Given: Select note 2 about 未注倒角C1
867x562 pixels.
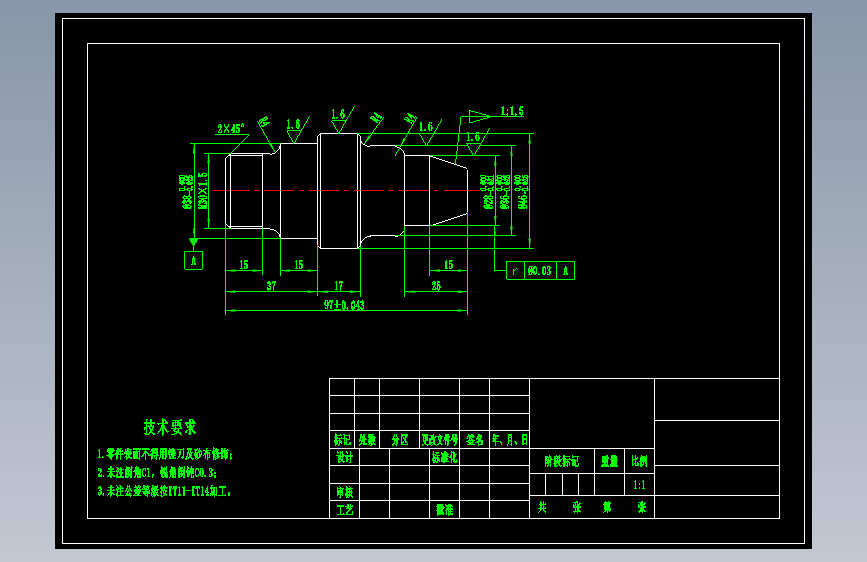Looking at the screenshot, I should [157, 472].
